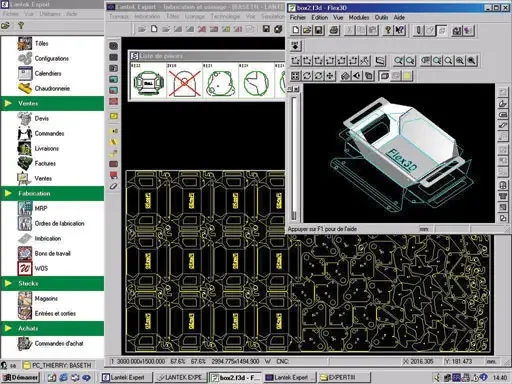This screenshot has height=384, width=512.
Task: Click the yellow color swatch in Flex3D toolbar
Action: pyautogui.click(x=407, y=76)
